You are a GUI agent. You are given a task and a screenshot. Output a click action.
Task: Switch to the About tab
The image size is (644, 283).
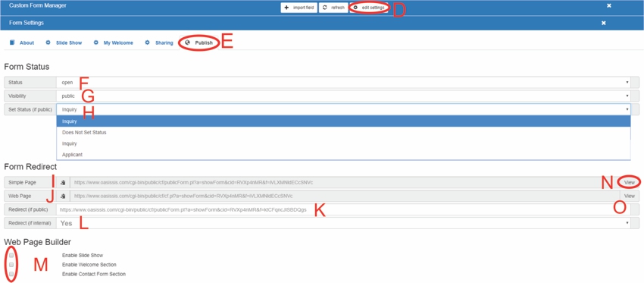(22, 42)
